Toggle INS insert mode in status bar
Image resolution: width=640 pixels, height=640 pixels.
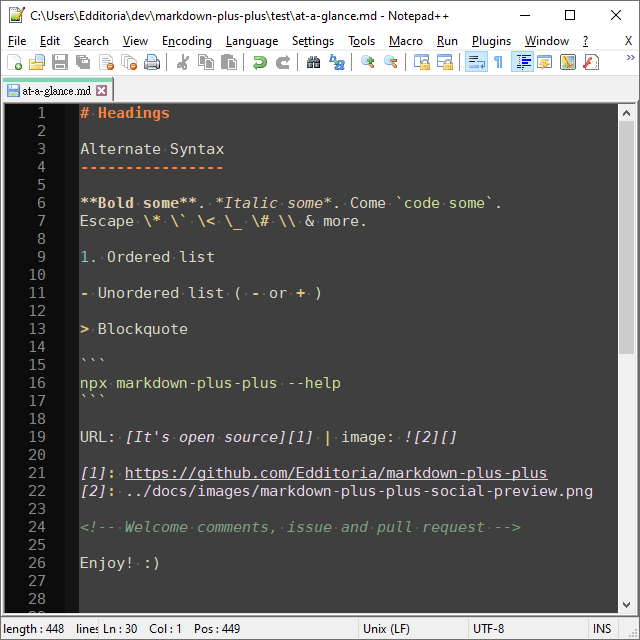[x=602, y=629]
